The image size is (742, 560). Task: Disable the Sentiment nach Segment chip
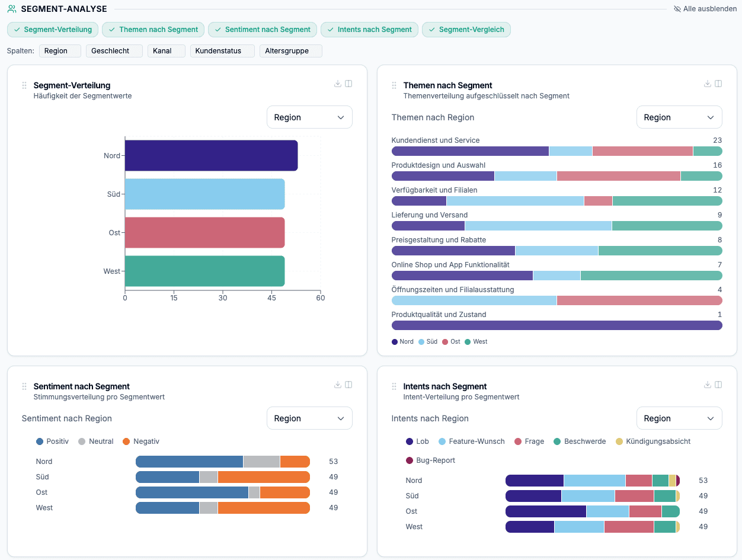tap(262, 29)
